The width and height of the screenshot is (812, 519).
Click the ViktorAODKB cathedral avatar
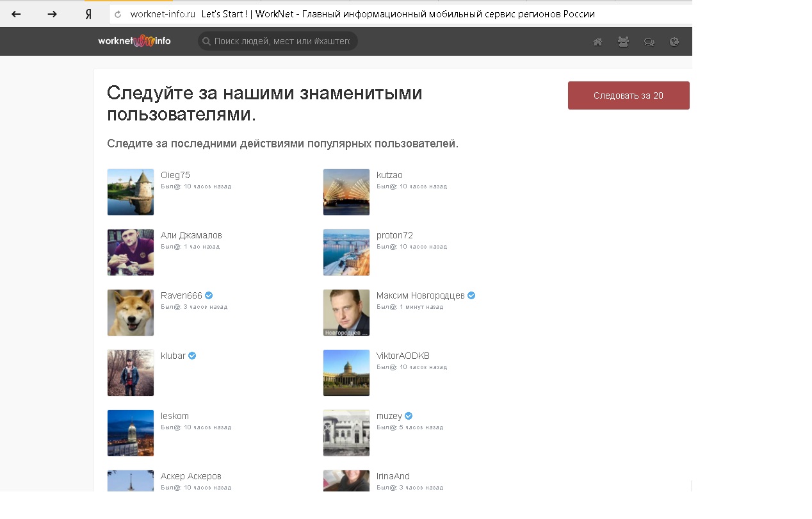coord(346,373)
